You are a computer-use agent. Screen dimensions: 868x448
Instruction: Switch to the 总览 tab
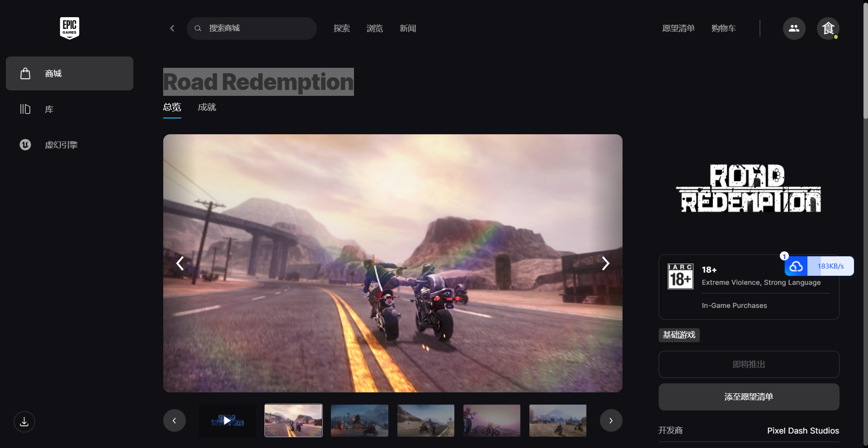(172, 108)
